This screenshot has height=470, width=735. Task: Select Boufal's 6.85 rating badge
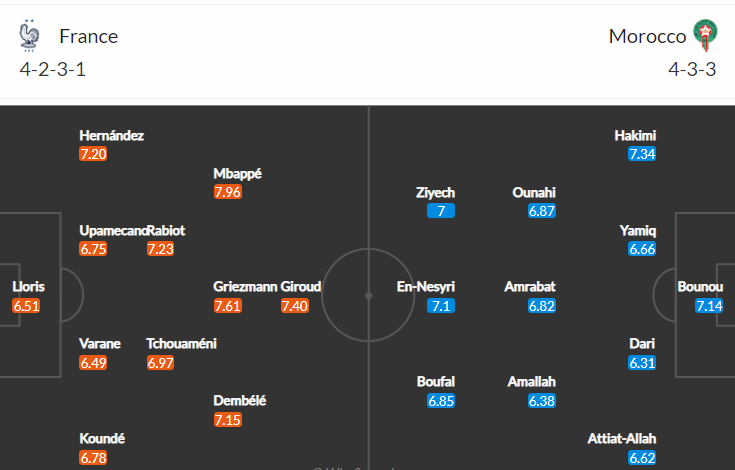441,401
